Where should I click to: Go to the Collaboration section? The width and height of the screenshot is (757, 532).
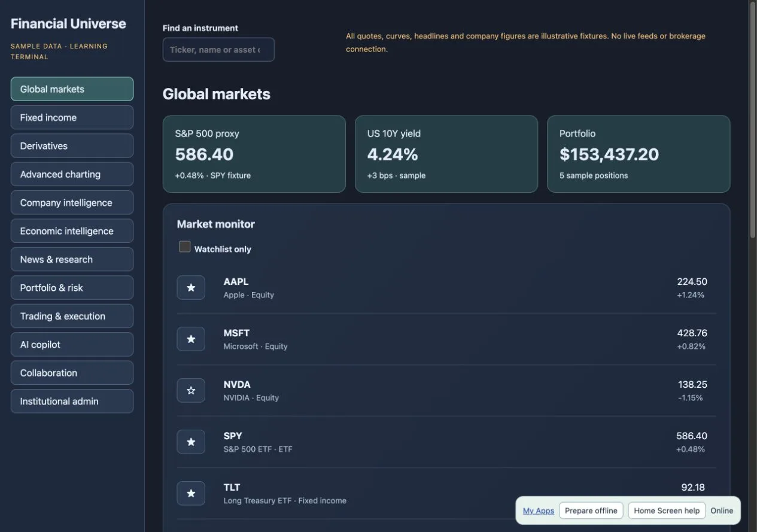72,373
